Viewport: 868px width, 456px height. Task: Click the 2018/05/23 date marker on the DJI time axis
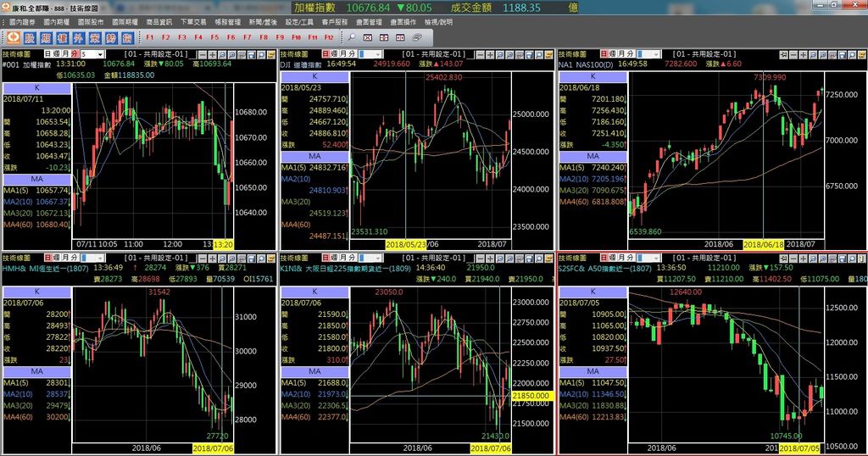[406, 245]
